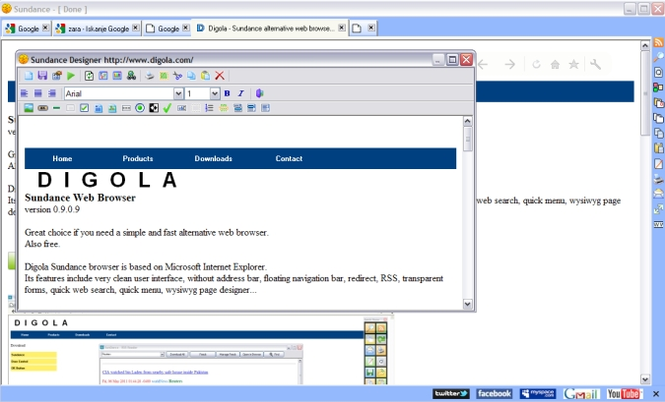
Task: Go back with the floating navigation arrow
Action: click(x=483, y=64)
